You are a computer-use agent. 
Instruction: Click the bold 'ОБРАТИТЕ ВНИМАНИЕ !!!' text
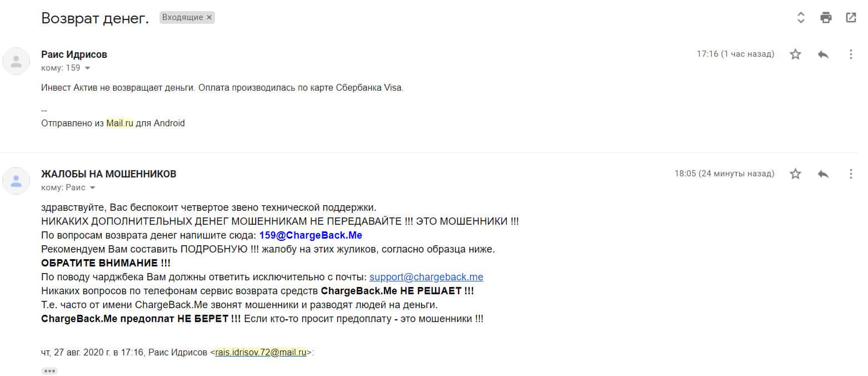(106, 263)
